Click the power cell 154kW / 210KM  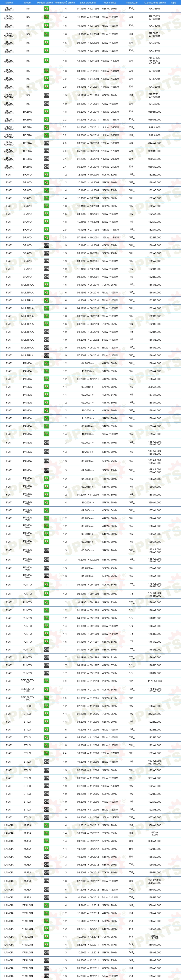tap(110, 167)
